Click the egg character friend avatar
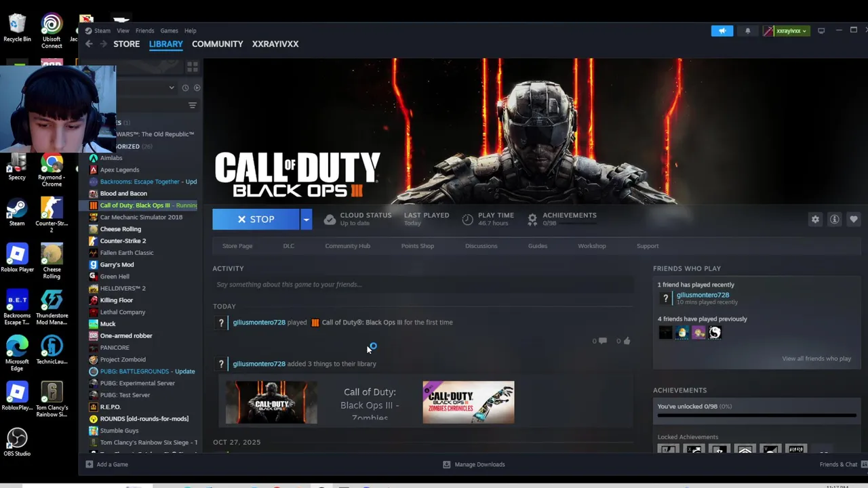The image size is (868, 488). point(682,332)
